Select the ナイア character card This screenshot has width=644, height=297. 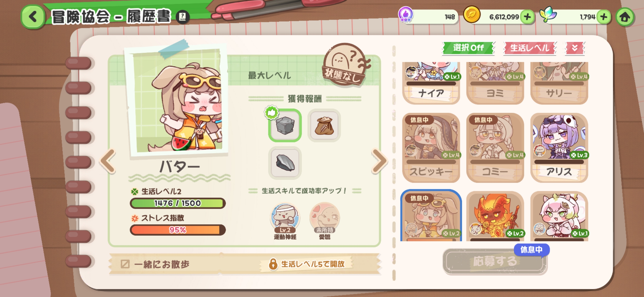coord(431,83)
